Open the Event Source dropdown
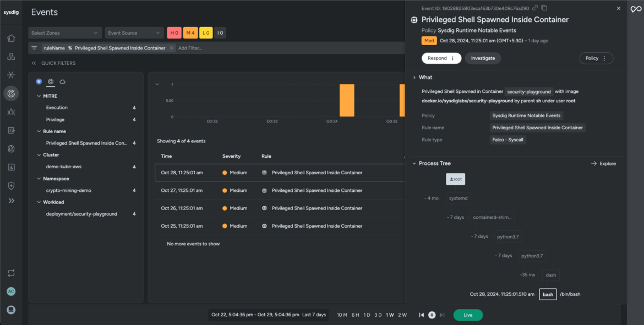 (x=134, y=33)
